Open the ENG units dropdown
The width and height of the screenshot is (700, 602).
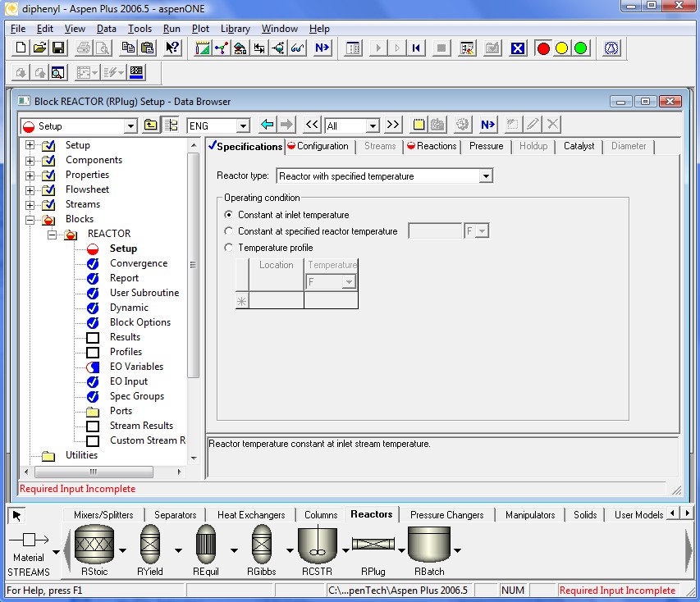pos(243,126)
